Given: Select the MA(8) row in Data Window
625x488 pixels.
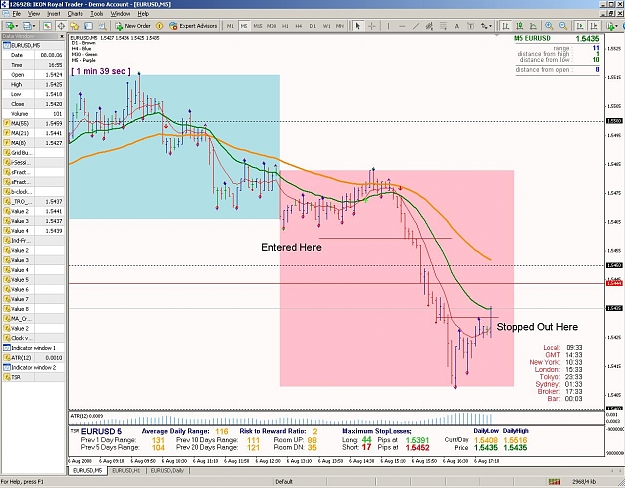Looking at the screenshot, I should pyautogui.click(x=33, y=143).
